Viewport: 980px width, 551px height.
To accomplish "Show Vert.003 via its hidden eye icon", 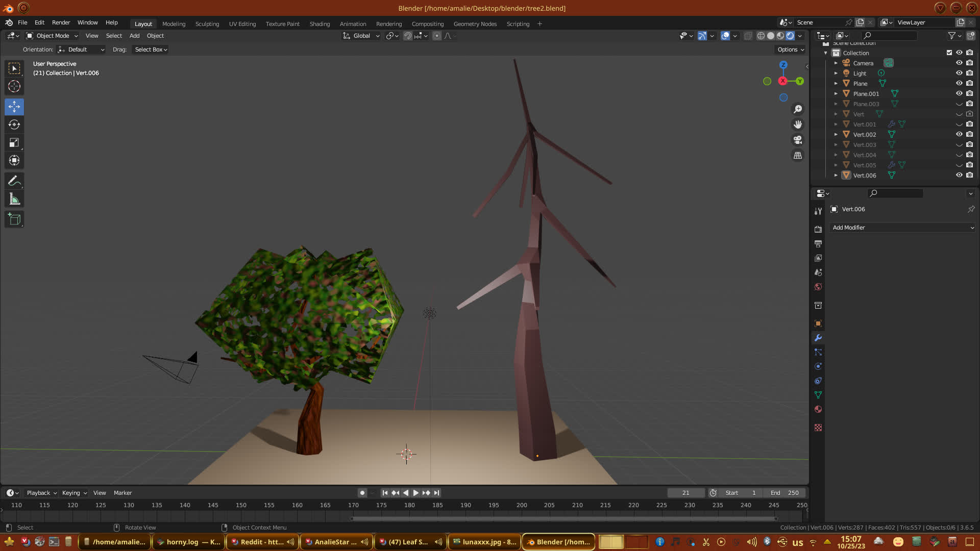I will click(959, 145).
